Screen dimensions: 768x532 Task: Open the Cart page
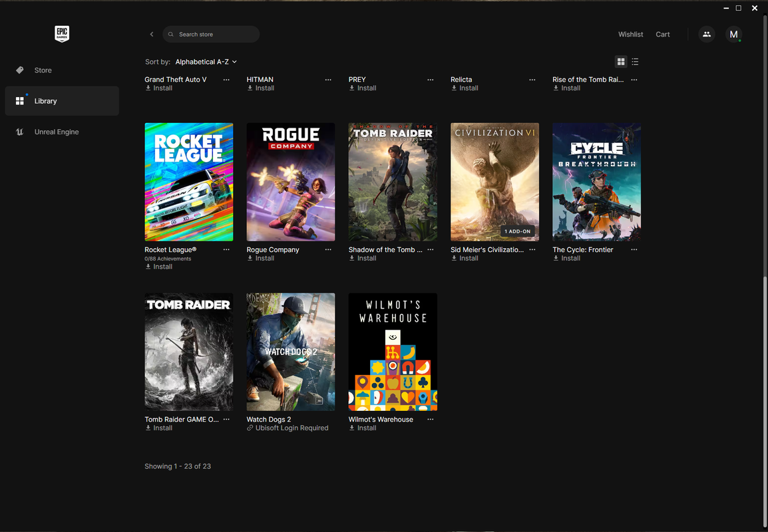pos(663,35)
